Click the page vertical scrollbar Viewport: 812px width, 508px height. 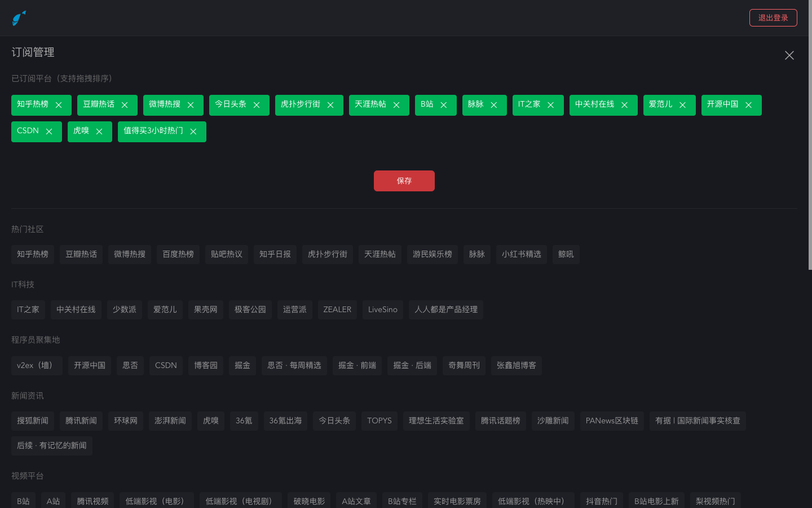(x=809, y=135)
